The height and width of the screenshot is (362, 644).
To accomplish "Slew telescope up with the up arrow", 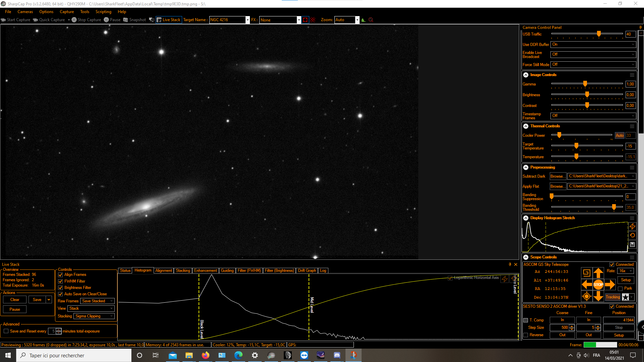I will (598, 273).
